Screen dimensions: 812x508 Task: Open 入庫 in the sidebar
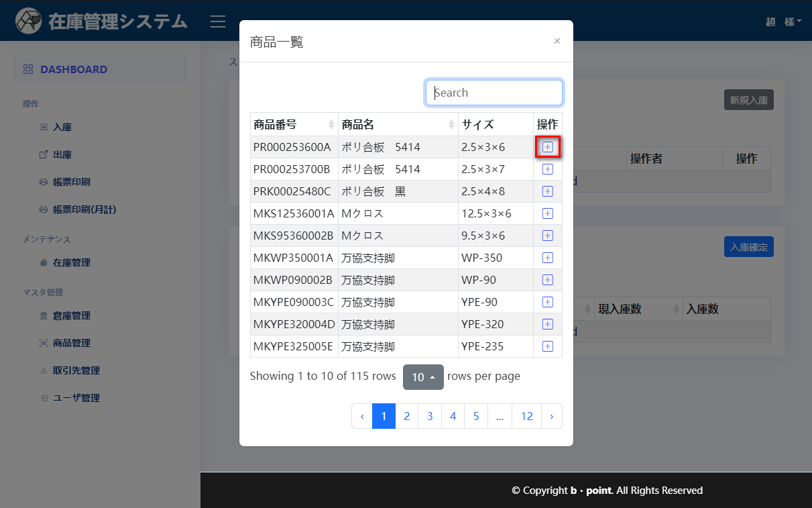tap(62, 127)
